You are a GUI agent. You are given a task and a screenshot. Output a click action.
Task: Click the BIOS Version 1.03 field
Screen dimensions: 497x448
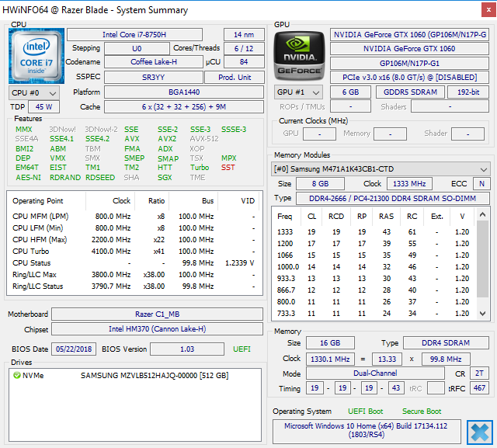click(x=187, y=349)
